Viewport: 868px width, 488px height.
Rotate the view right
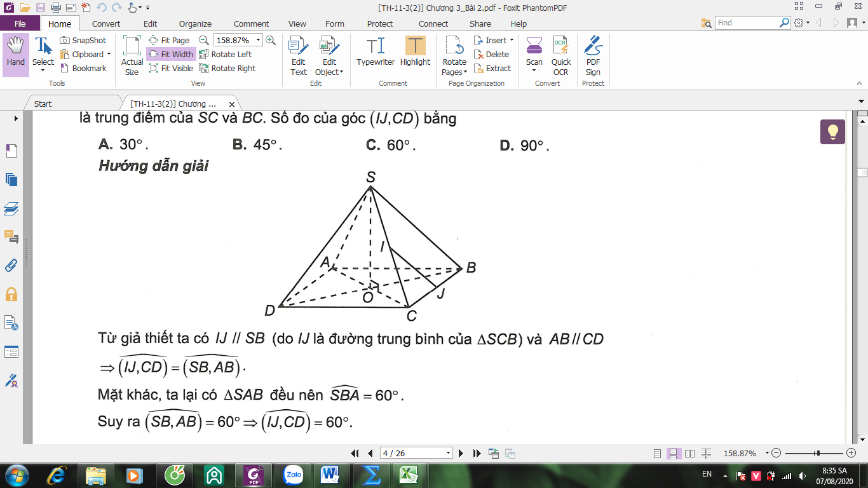point(227,68)
